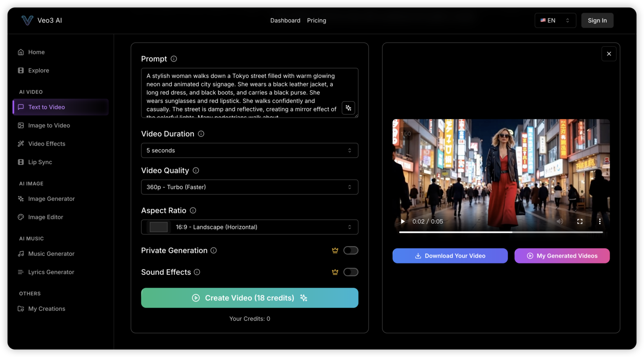Go to the Pricing page

click(317, 20)
